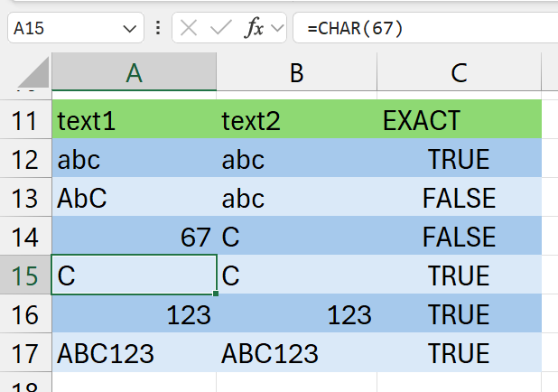This screenshot has height=392, width=558.
Task: Expand dropdown next to fx icon
Action: pos(276,28)
